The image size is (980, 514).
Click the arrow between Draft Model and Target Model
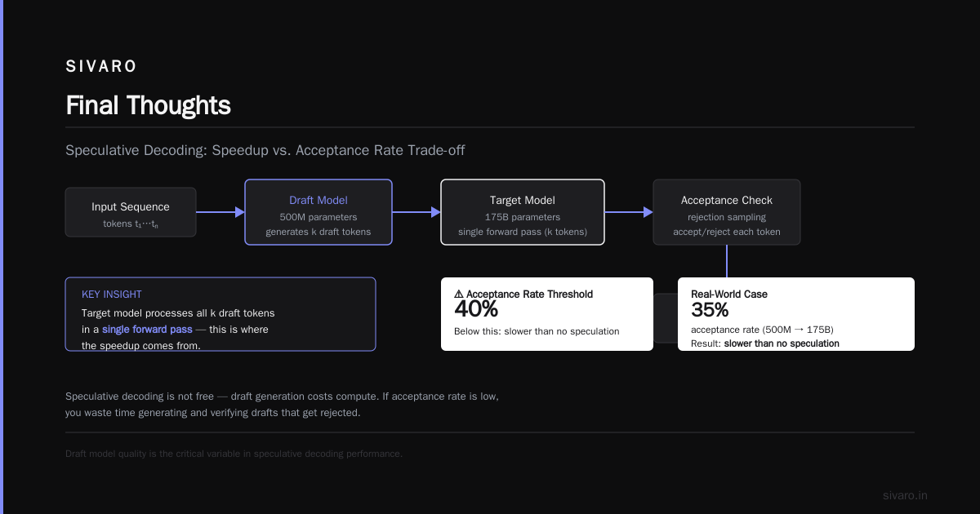416,212
